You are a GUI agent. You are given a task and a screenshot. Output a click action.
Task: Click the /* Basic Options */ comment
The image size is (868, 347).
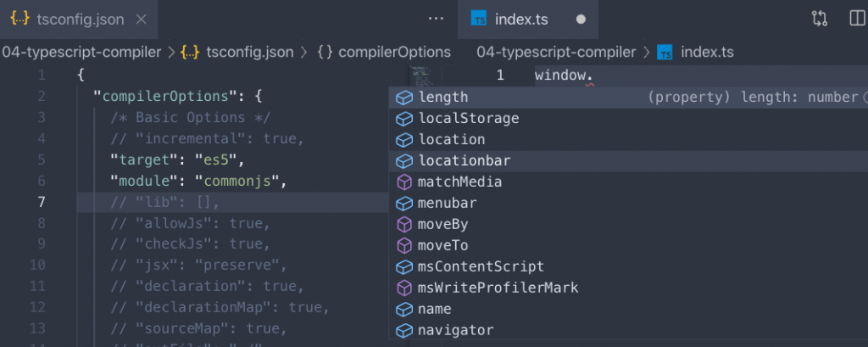click(x=191, y=118)
